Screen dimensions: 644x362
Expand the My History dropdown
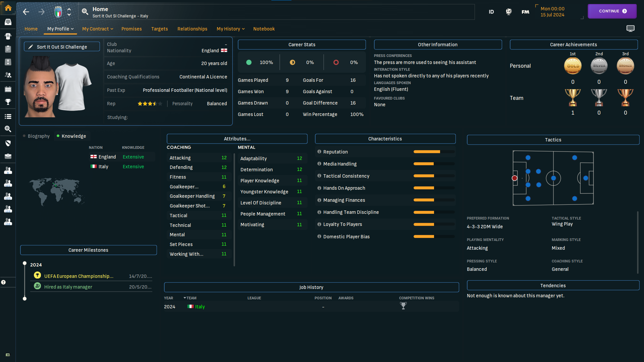point(231,29)
